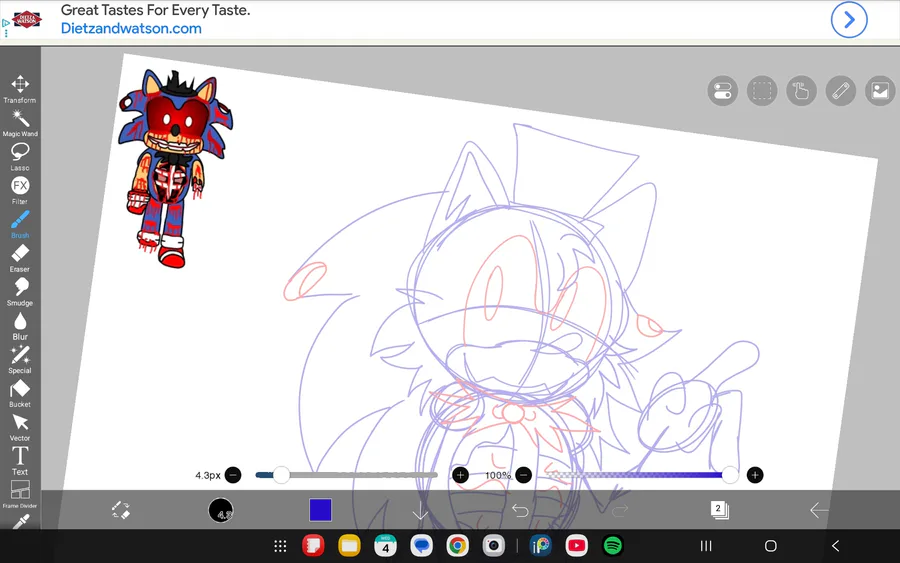Toggle the stabilizer hand icon
Screen dimensions: 900x563
tap(801, 91)
